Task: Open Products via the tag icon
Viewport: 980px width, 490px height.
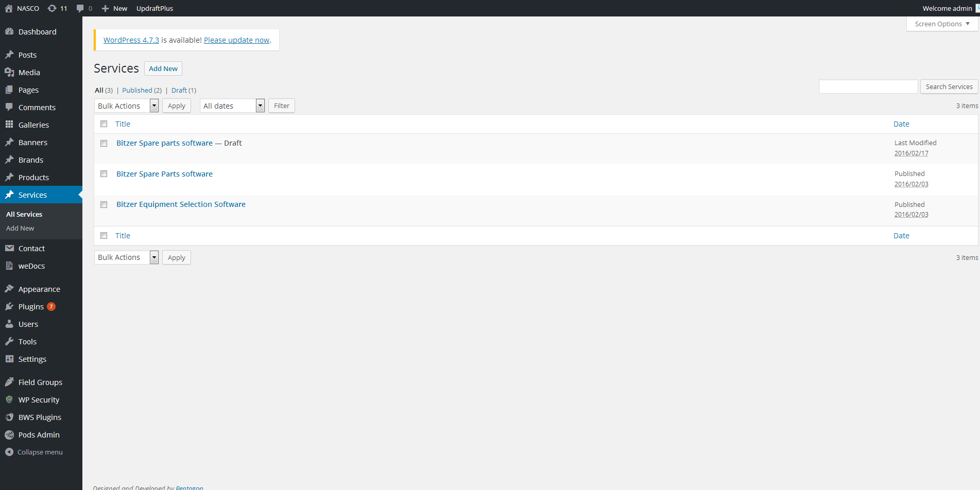Action: (10, 177)
